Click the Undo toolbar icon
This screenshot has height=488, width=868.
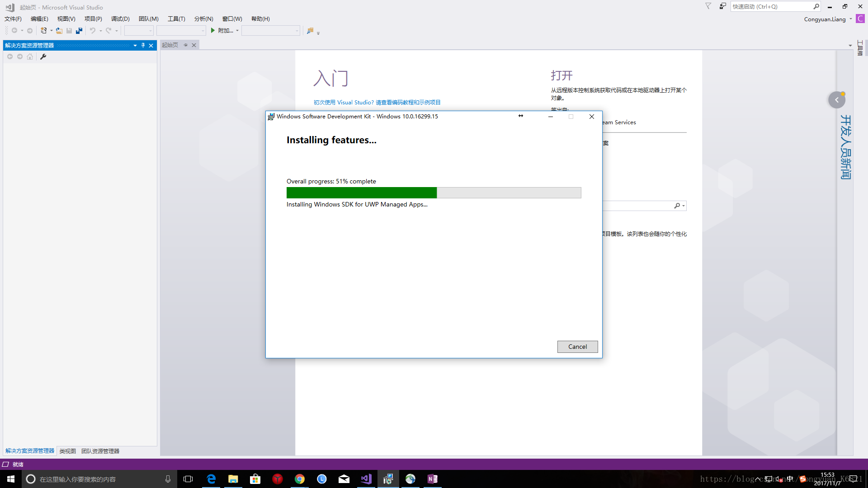(x=93, y=30)
